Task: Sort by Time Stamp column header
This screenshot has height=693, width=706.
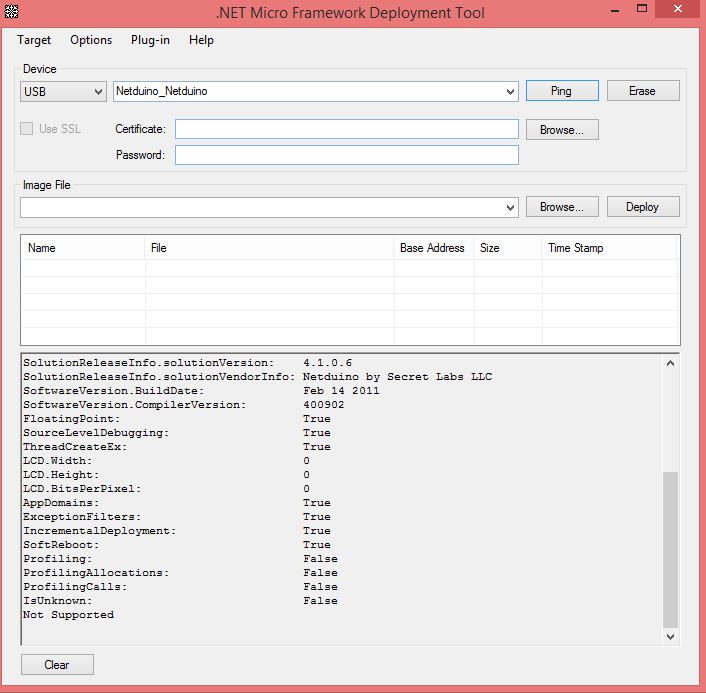Action: pos(609,248)
